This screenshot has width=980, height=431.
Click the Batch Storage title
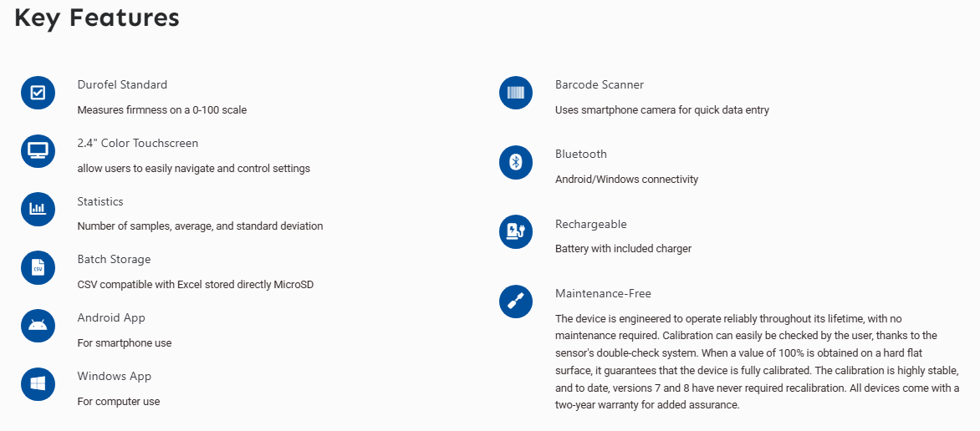(x=115, y=259)
